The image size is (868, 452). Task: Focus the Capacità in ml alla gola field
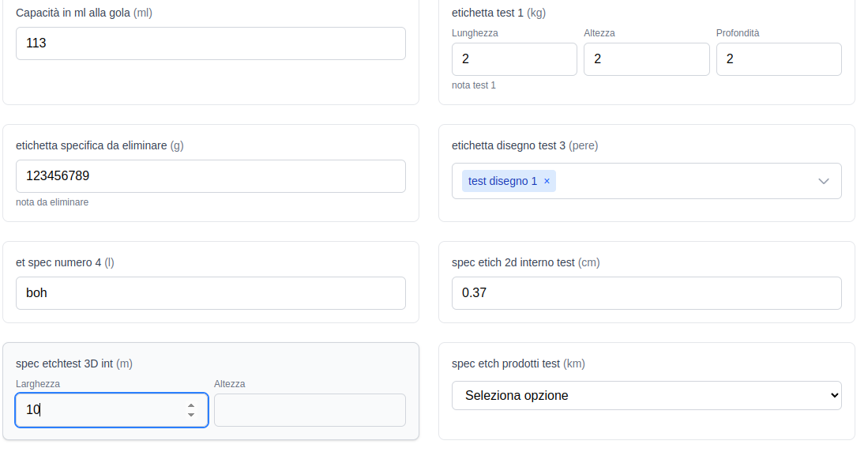[x=210, y=43]
